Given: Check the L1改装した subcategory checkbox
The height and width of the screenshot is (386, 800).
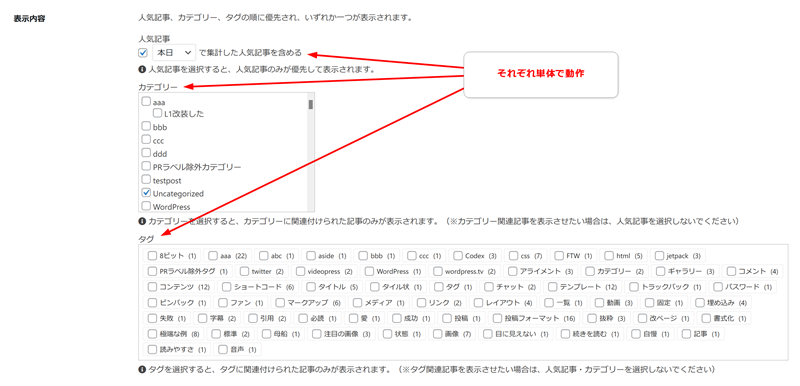Looking at the screenshot, I should pyautogui.click(x=158, y=113).
